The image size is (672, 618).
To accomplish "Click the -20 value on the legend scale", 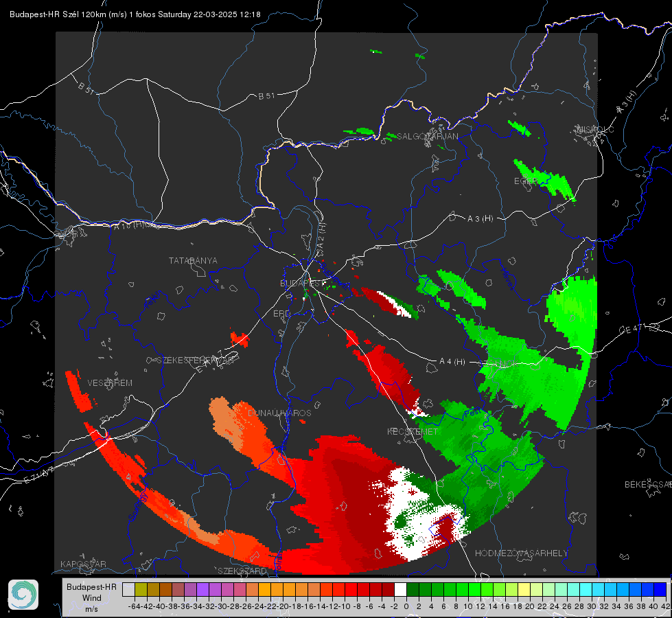I will (283, 606).
